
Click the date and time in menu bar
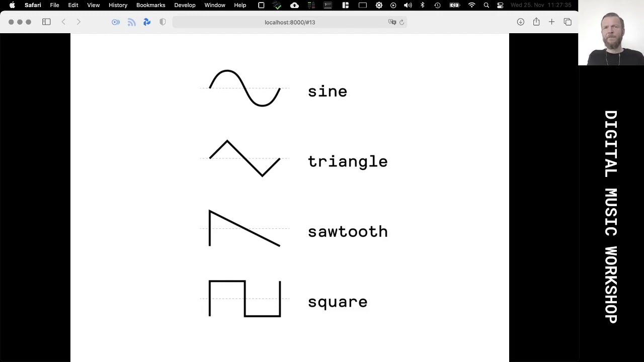tap(541, 5)
